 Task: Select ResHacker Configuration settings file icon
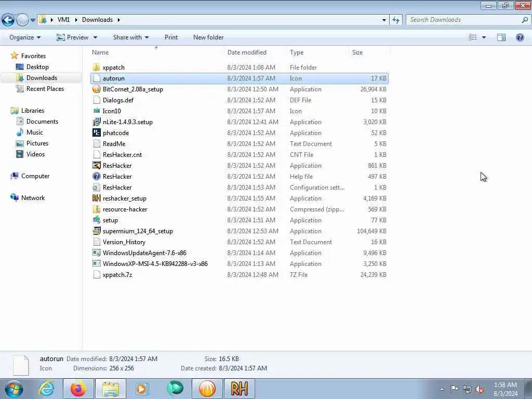96,187
